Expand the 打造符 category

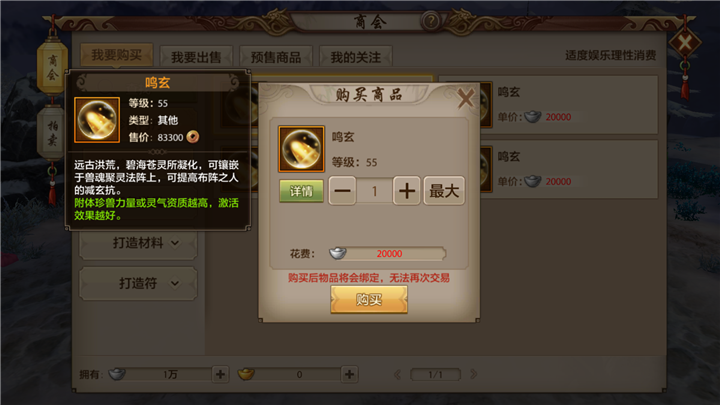(138, 283)
